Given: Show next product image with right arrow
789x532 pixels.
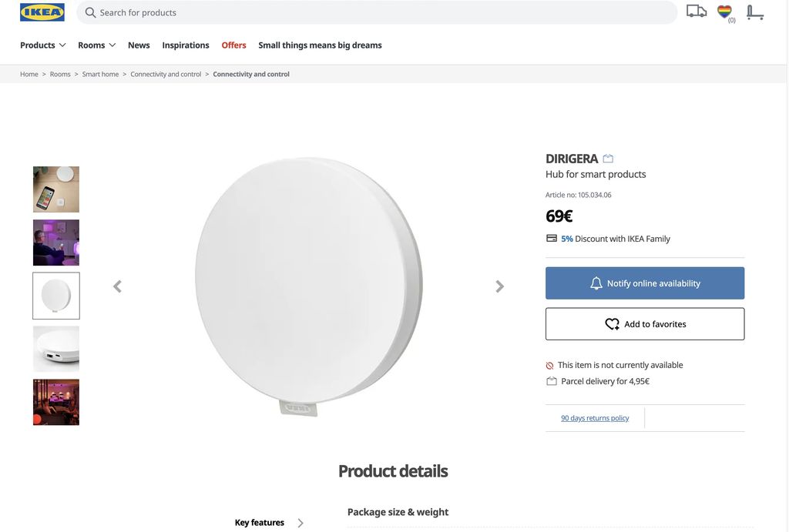Looking at the screenshot, I should pos(499,286).
